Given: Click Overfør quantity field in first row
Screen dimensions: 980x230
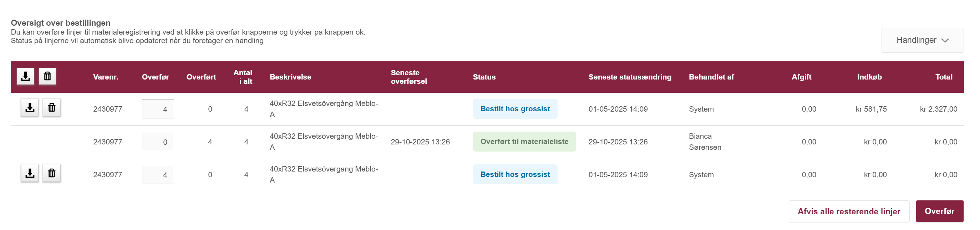Looking at the screenshot, I should click(x=158, y=109).
